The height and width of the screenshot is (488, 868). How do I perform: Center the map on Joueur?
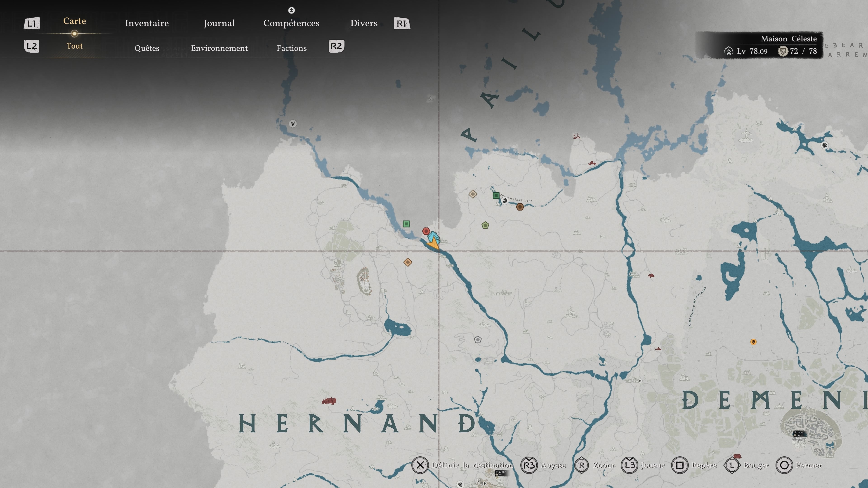pos(653,465)
